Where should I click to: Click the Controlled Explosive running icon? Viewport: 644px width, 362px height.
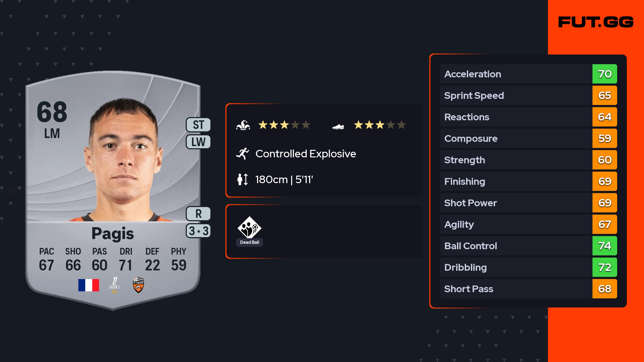(x=243, y=154)
